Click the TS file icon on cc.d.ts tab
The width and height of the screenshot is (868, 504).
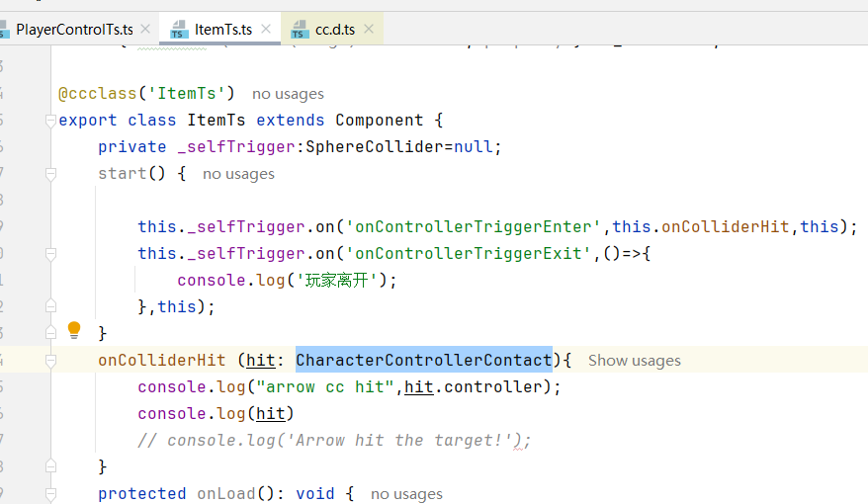coord(299,30)
